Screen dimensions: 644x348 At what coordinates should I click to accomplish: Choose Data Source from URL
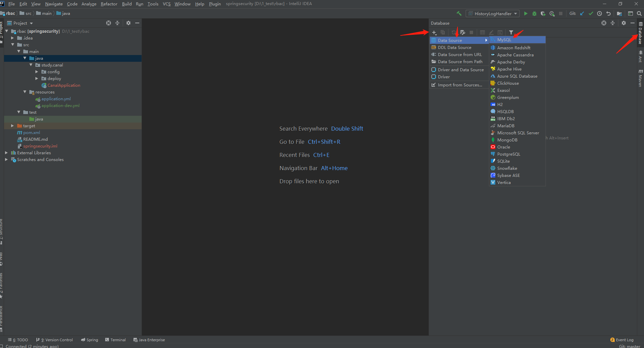coord(459,55)
